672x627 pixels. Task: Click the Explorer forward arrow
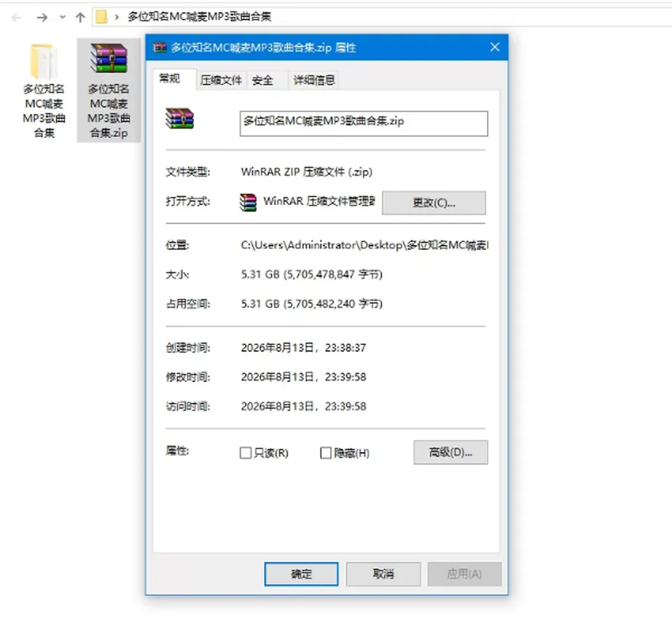[42, 17]
